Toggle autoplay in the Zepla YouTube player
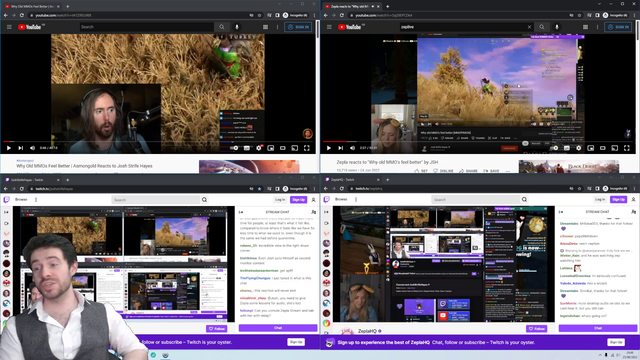This screenshot has width=640, height=360. (x=554, y=148)
